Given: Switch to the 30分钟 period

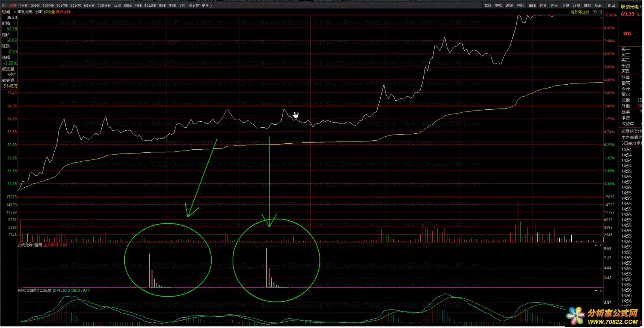Looking at the screenshot, I should pos(76,6).
